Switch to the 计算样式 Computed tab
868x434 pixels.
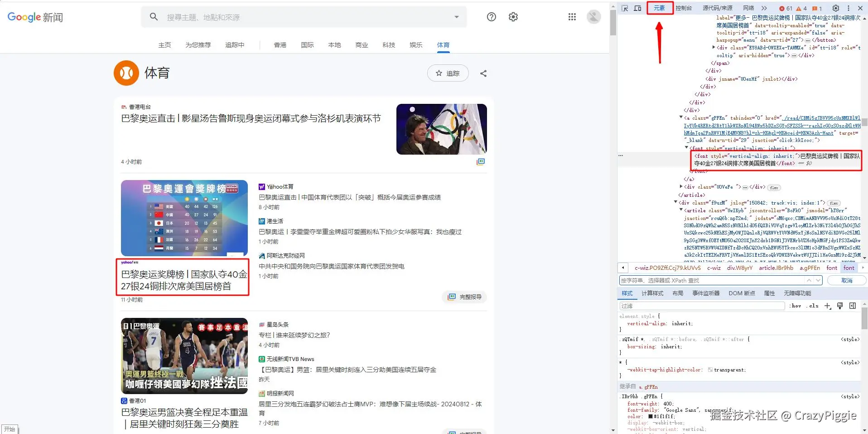pos(652,293)
